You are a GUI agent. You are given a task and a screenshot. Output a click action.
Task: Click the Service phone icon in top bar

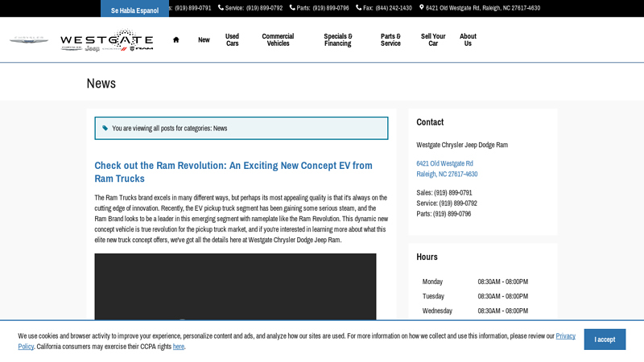pyautogui.click(x=221, y=8)
